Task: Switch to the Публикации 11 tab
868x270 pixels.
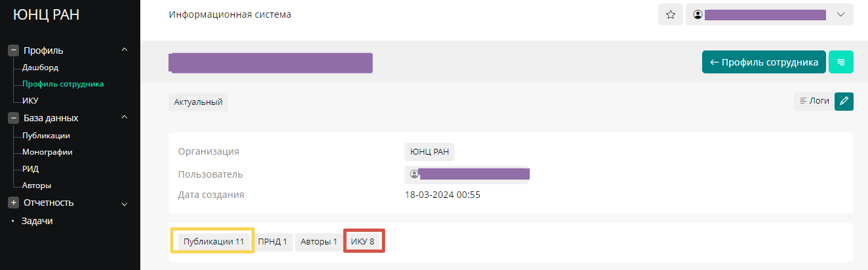Action: [214, 241]
